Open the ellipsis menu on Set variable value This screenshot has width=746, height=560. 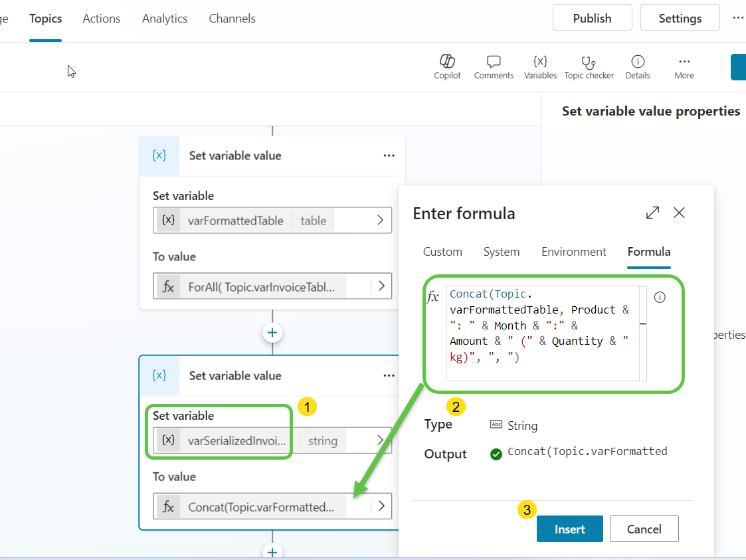point(389,155)
